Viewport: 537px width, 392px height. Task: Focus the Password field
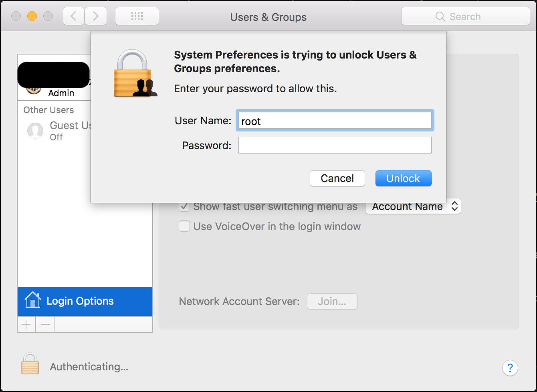[x=335, y=145]
